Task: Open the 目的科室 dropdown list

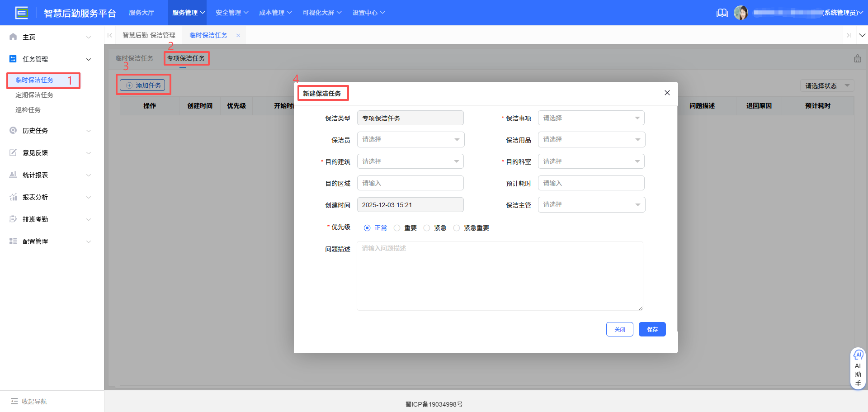Action: 591,161
